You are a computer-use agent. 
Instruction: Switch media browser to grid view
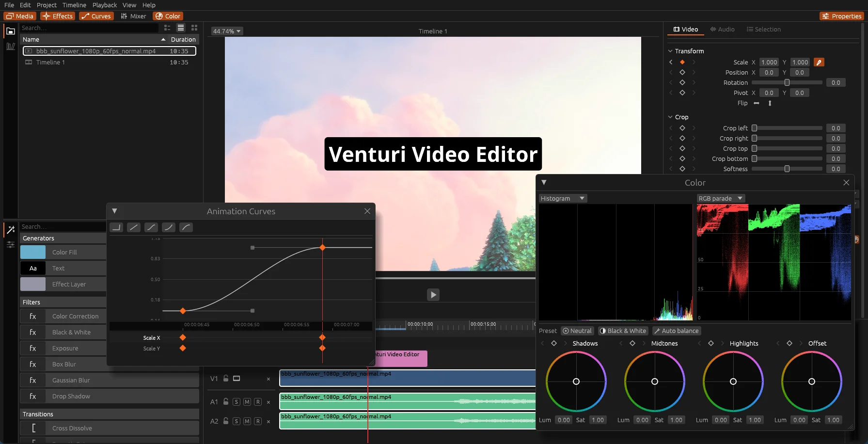(194, 28)
